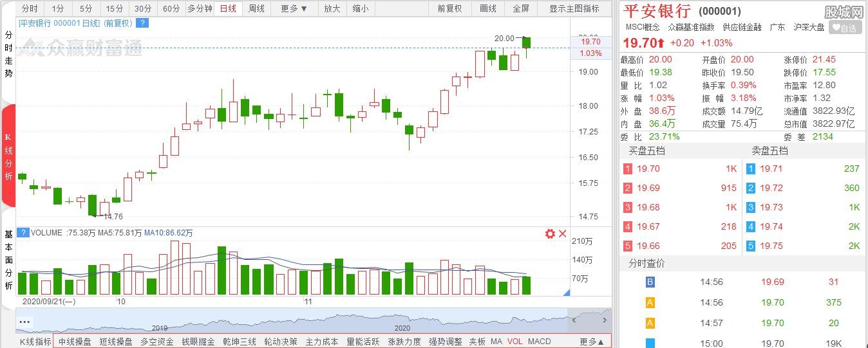Expand the 更多 timeframe dropdown

[294, 9]
